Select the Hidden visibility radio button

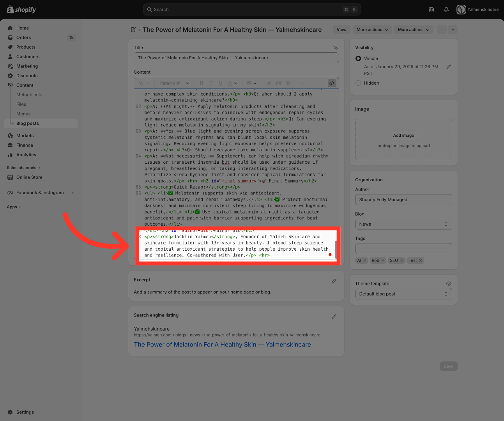(x=358, y=83)
